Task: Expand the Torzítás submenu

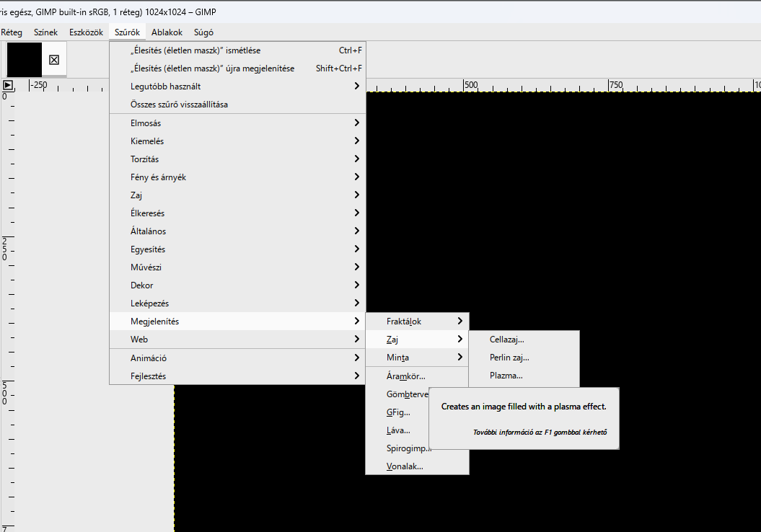Action: (x=237, y=159)
